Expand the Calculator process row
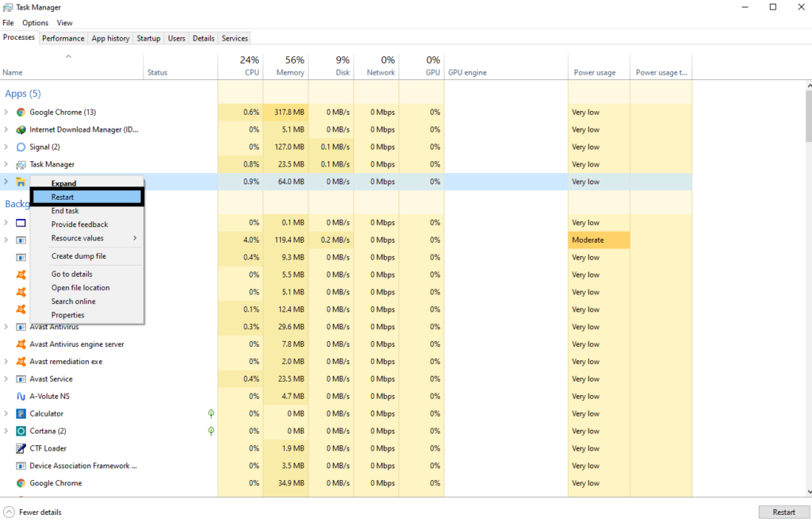Image resolution: width=812 pixels, height=526 pixels. tap(6, 413)
